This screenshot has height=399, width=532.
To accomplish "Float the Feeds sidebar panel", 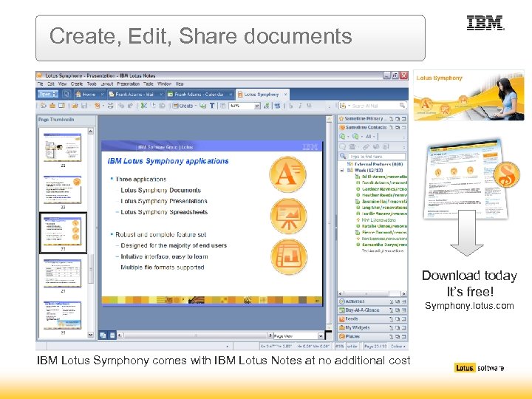I will point(398,319).
